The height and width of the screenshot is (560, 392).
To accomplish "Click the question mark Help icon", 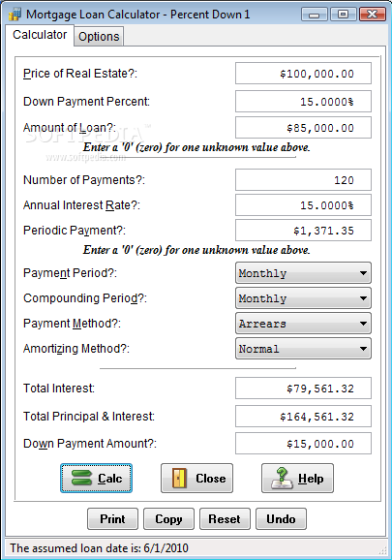I will 282,478.
